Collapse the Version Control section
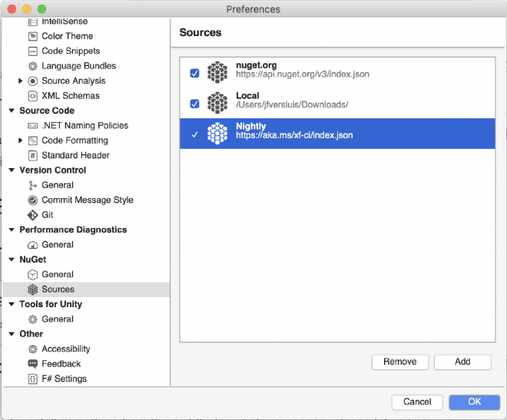This screenshot has height=420, width=507. pyautogui.click(x=12, y=170)
